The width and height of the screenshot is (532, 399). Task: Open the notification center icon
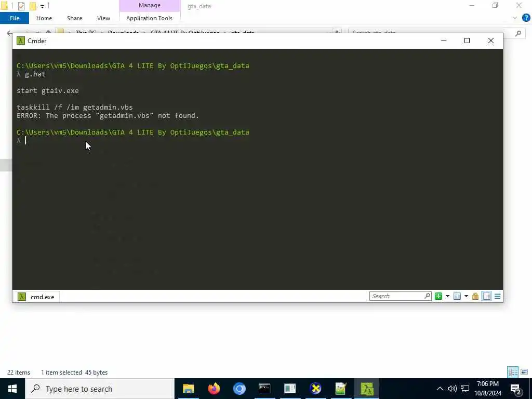[516, 389]
